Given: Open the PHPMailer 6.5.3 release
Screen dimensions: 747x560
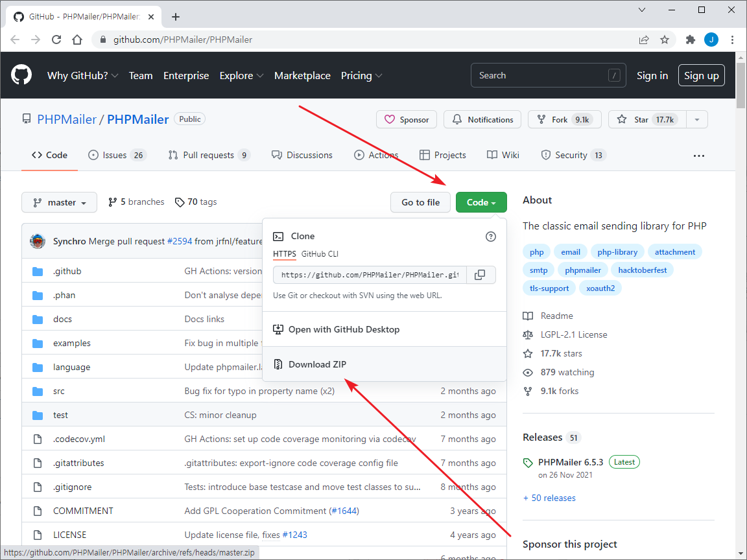Looking at the screenshot, I should 570,462.
